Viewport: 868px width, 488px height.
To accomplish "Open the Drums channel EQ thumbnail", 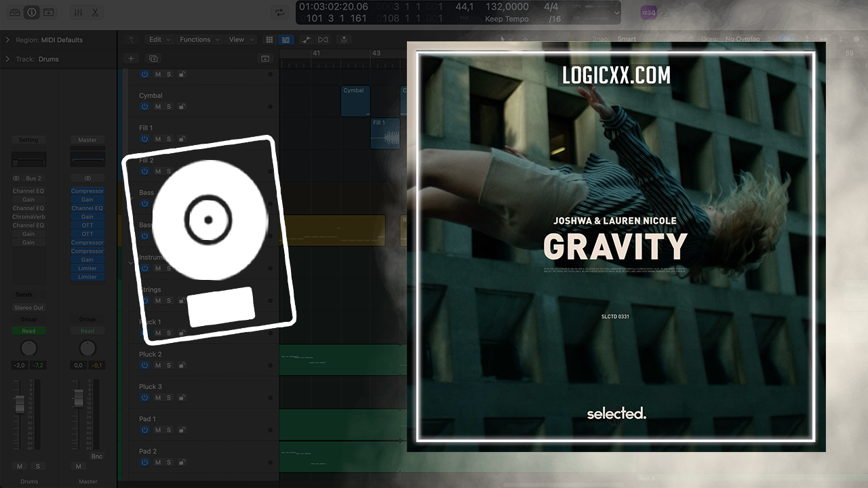I will coord(28,159).
